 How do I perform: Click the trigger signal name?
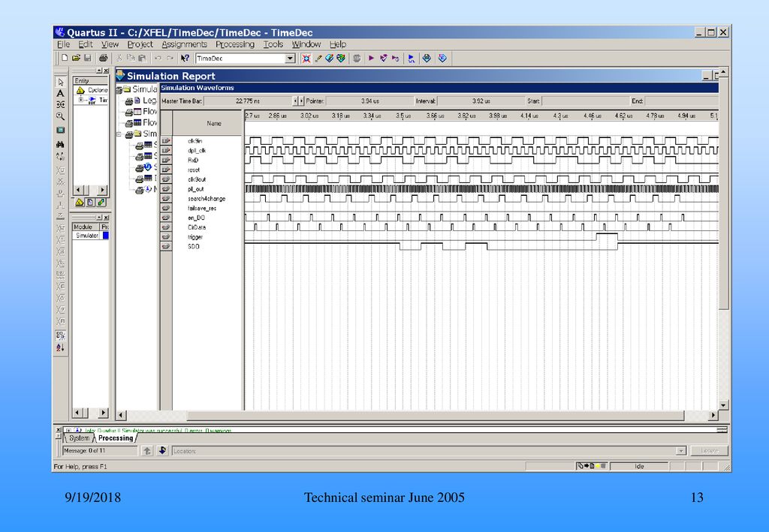[195, 237]
